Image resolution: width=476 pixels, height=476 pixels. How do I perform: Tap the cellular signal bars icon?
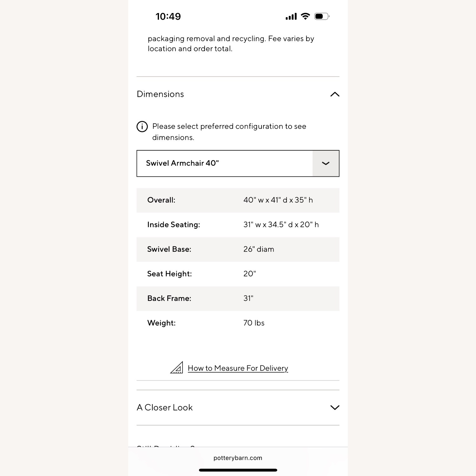coord(291,17)
